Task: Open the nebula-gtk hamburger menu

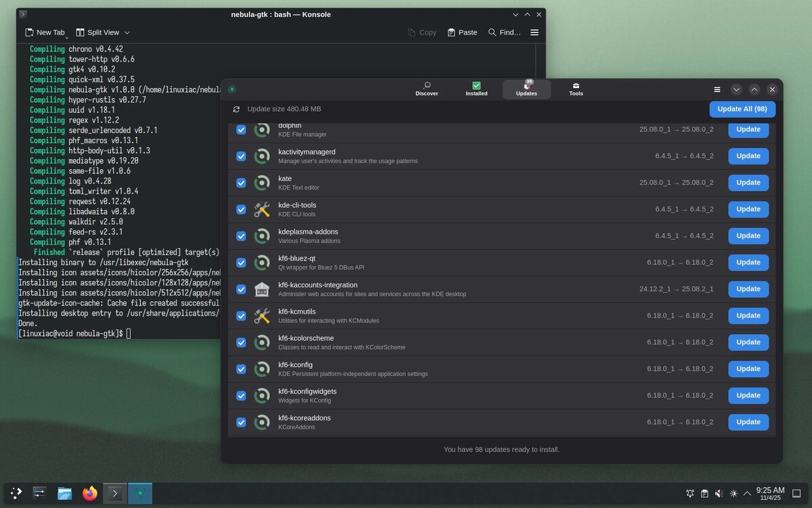Action: tap(717, 89)
